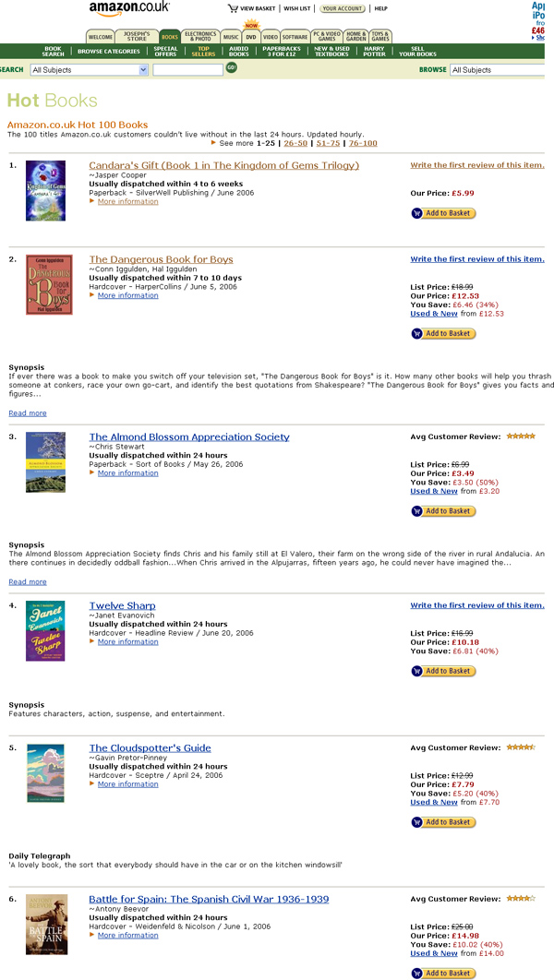The height and width of the screenshot is (980, 554).
Task: Select Top Sellers in the navigation bar
Action: [203, 51]
